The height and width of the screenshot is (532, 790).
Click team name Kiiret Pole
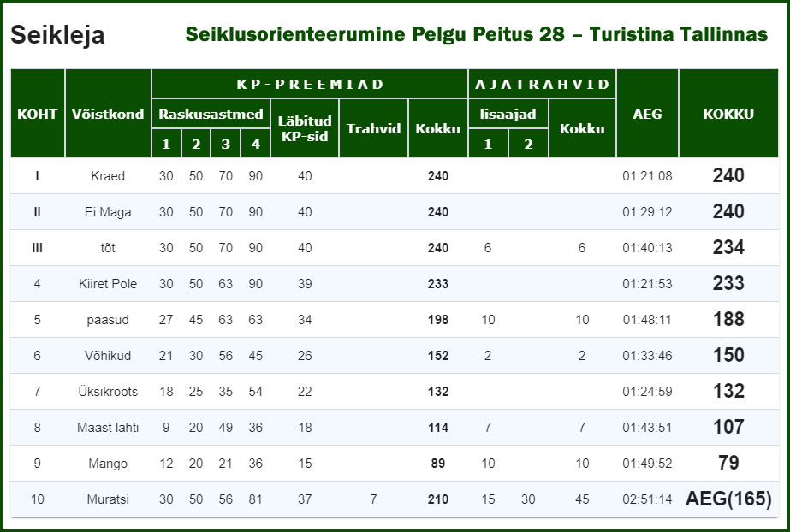[x=108, y=284]
